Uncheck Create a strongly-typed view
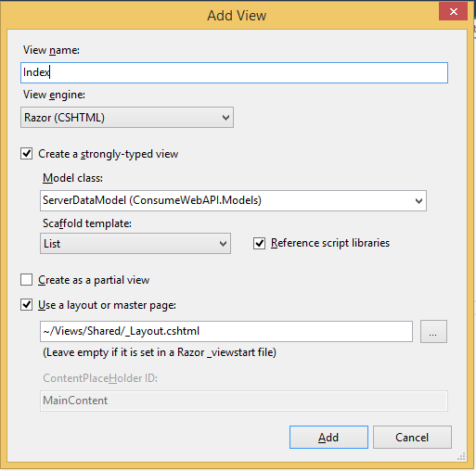Image resolution: width=476 pixels, height=471 pixels. click(26, 154)
